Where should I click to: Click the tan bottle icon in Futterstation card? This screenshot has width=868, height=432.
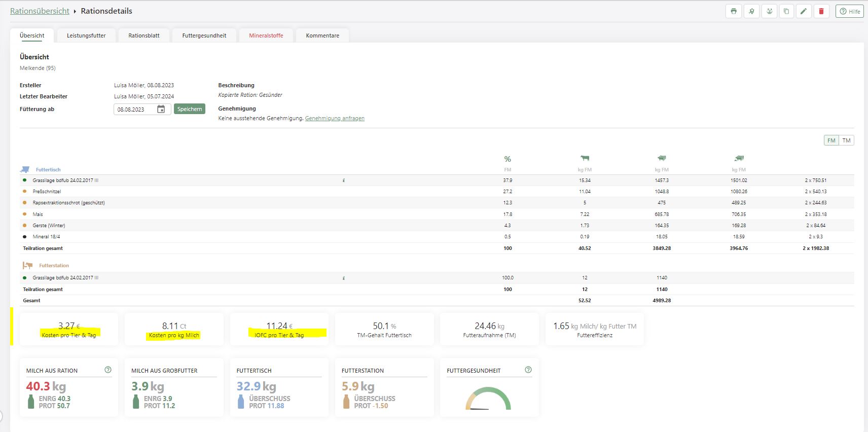click(346, 402)
